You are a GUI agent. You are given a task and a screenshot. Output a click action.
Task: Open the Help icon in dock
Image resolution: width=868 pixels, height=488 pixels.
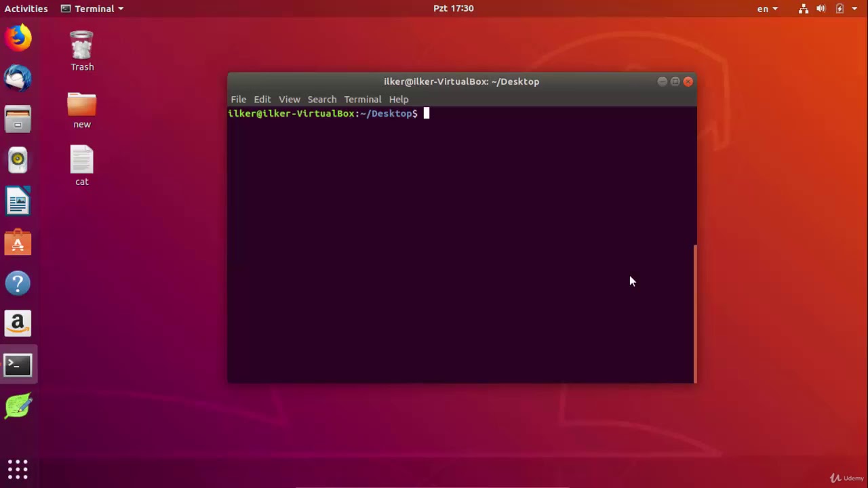pos(18,283)
